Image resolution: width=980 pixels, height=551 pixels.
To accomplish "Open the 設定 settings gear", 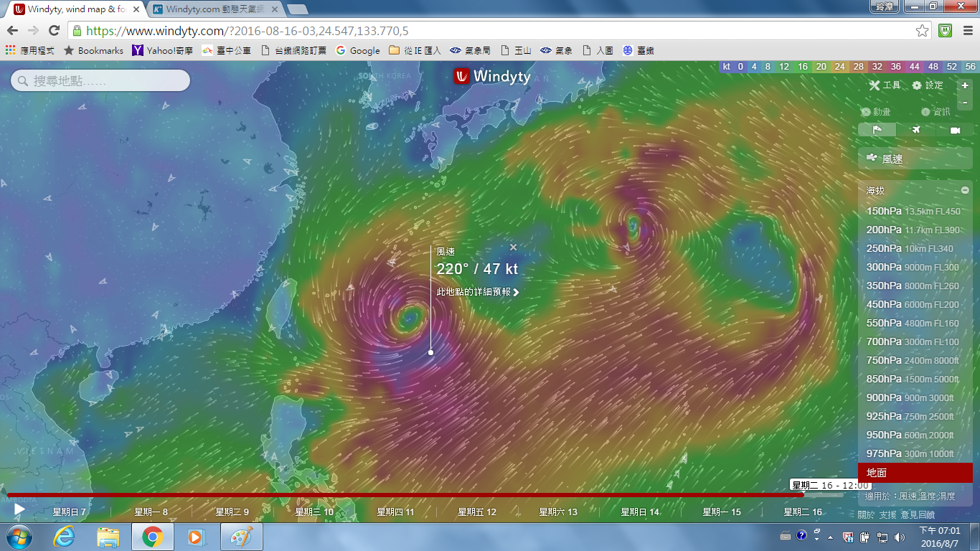I will [928, 85].
